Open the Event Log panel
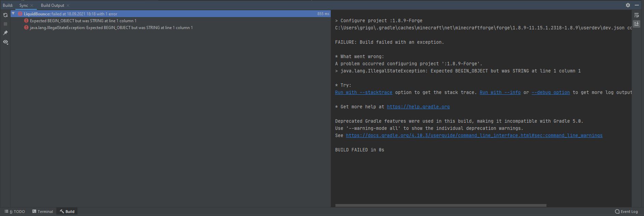 [x=626, y=212]
